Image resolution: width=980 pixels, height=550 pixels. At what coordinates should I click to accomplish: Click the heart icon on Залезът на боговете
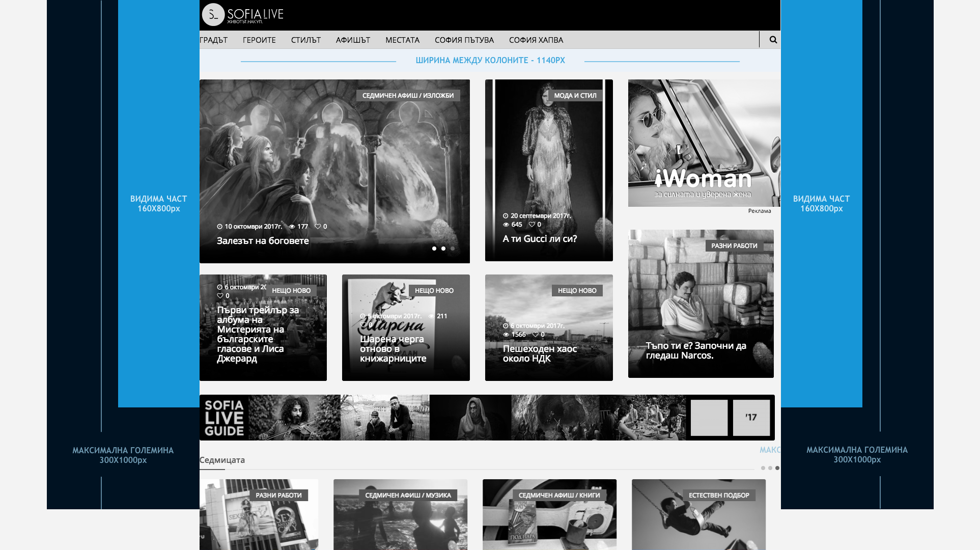318,227
